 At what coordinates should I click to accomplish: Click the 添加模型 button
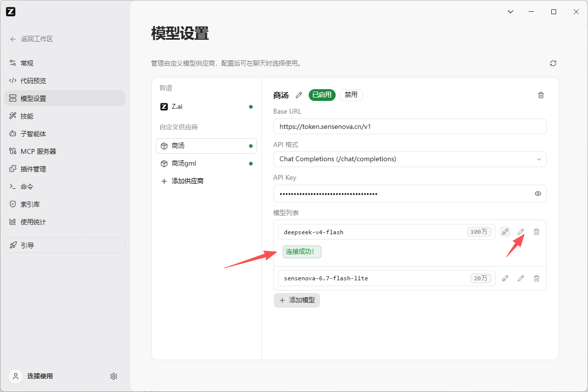tap(297, 300)
